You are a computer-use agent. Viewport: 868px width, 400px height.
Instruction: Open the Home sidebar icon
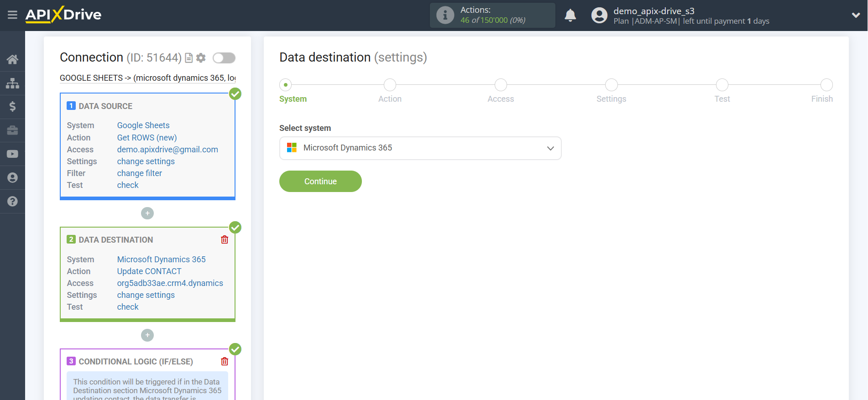point(12,59)
